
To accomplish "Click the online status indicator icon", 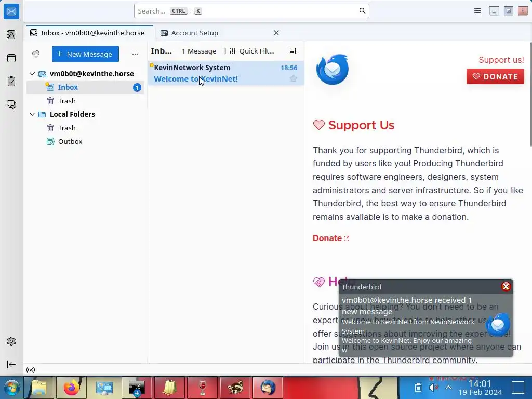I will [x=31, y=370].
